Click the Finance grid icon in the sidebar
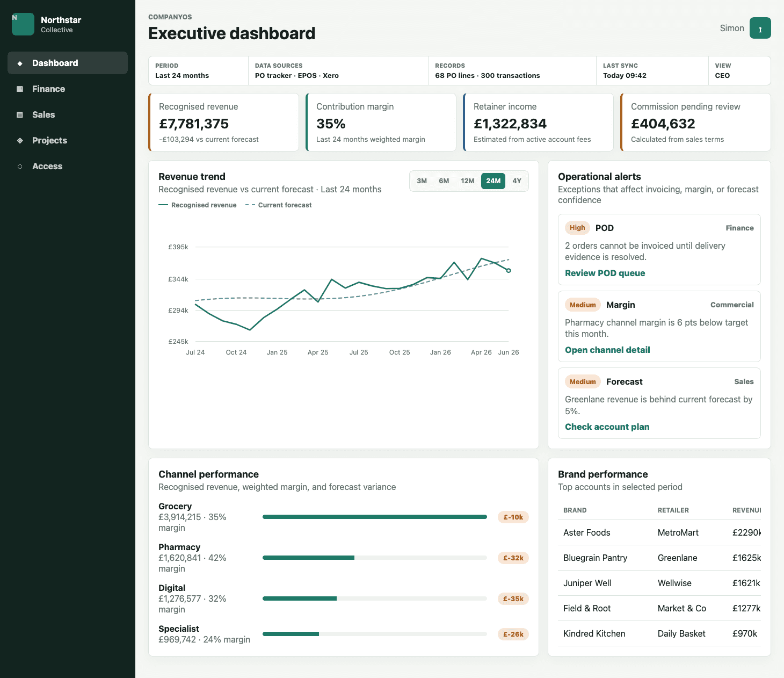 click(x=20, y=89)
